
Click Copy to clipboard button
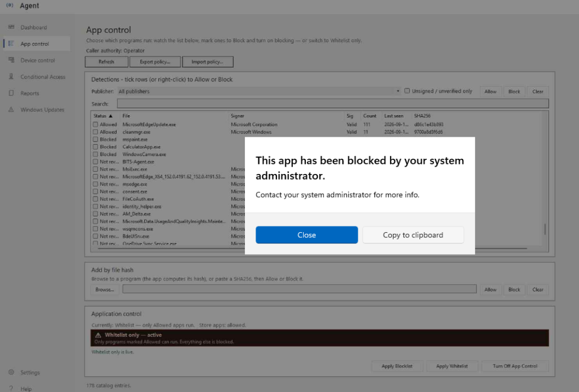[x=413, y=235]
